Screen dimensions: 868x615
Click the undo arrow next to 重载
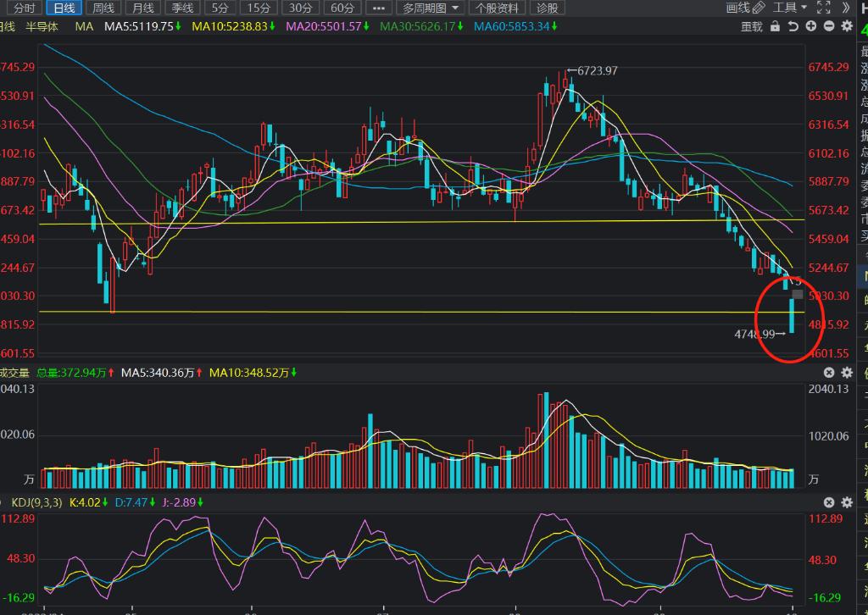(793, 26)
